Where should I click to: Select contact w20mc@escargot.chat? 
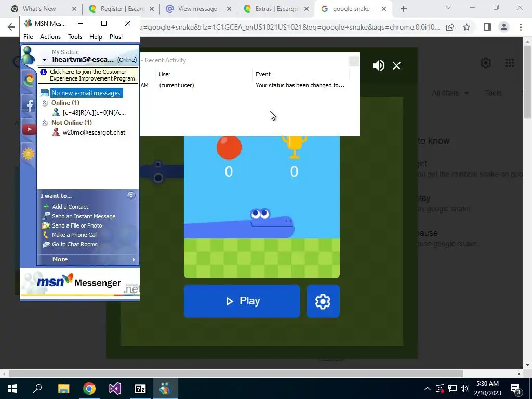[94, 132]
